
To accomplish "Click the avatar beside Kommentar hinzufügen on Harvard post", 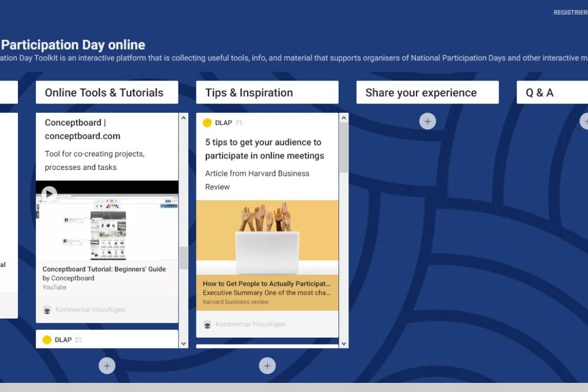I will 207,324.
